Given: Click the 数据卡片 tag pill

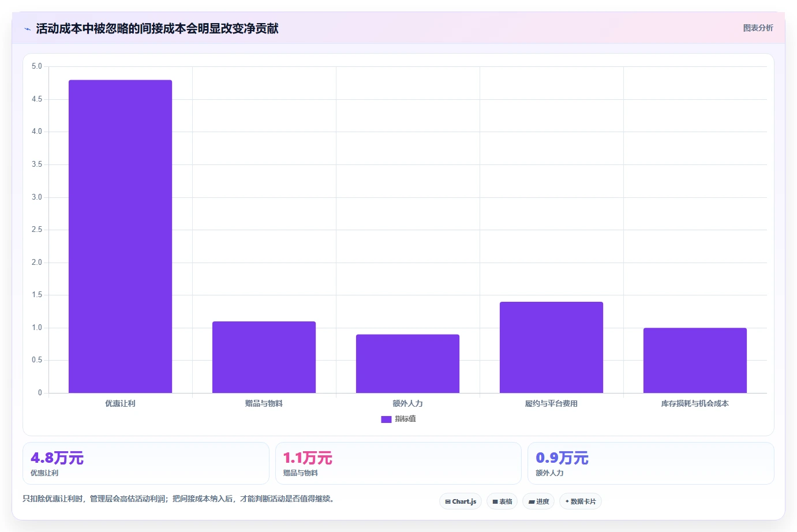Looking at the screenshot, I should point(581,501).
